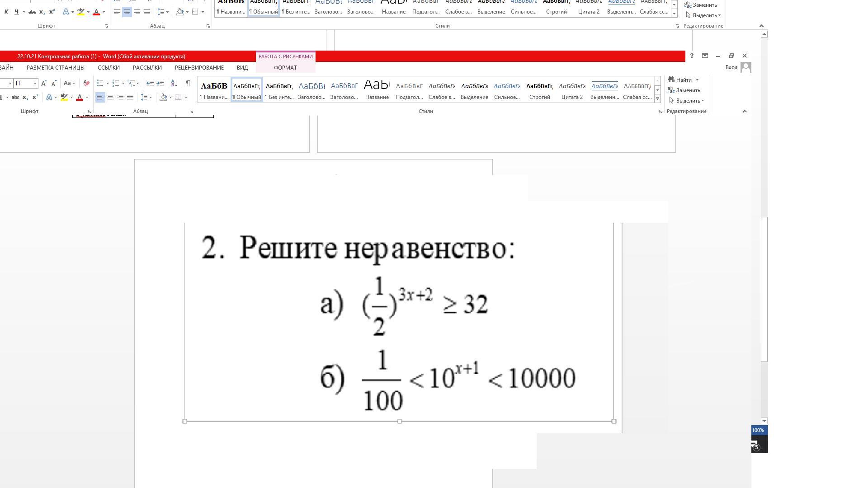Click the image's bottom-right resize handle
The image size is (868, 488).
coord(613,422)
